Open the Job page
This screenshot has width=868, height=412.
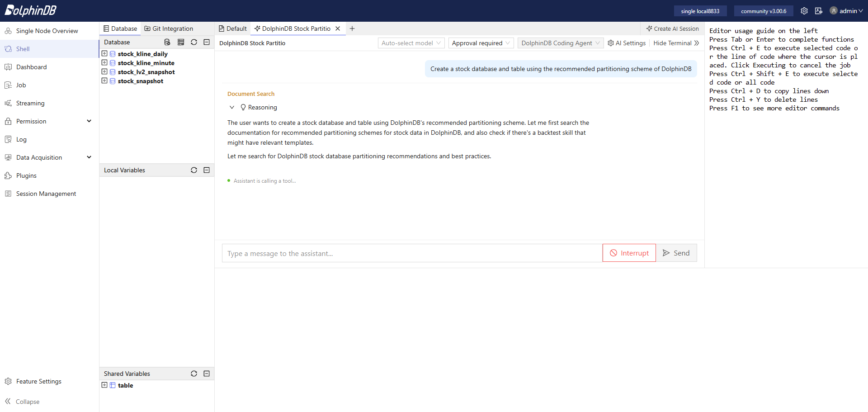(49, 85)
